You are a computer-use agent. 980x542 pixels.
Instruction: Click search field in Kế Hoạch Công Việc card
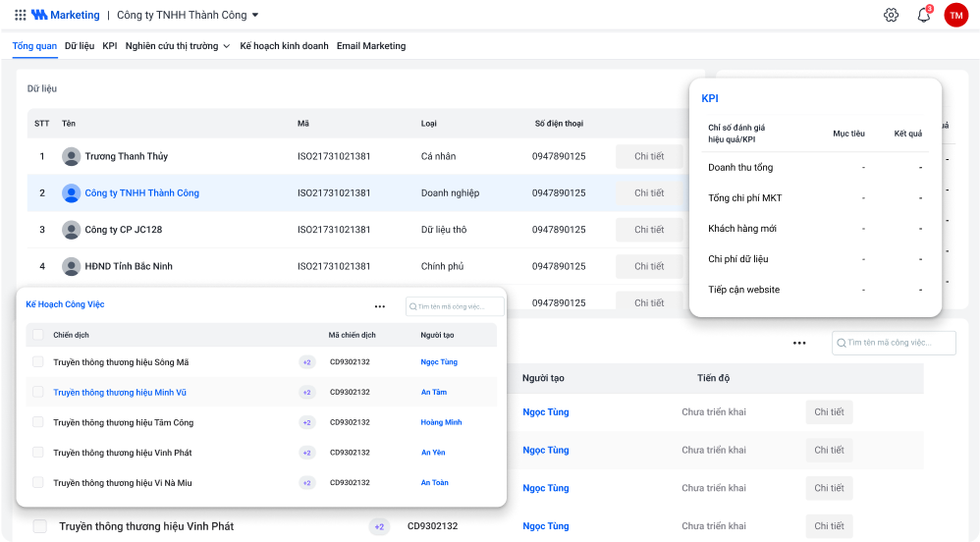pyautogui.click(x=455, y=306)
